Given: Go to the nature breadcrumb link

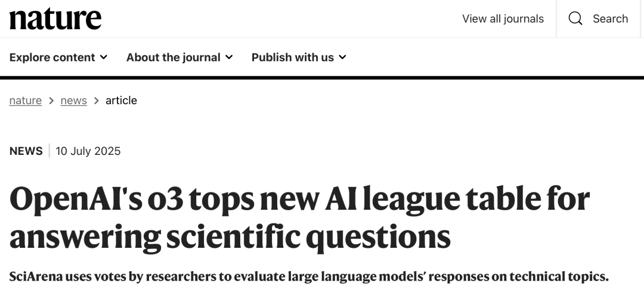Looking at the screenshot, I should [x=26, y=101].
